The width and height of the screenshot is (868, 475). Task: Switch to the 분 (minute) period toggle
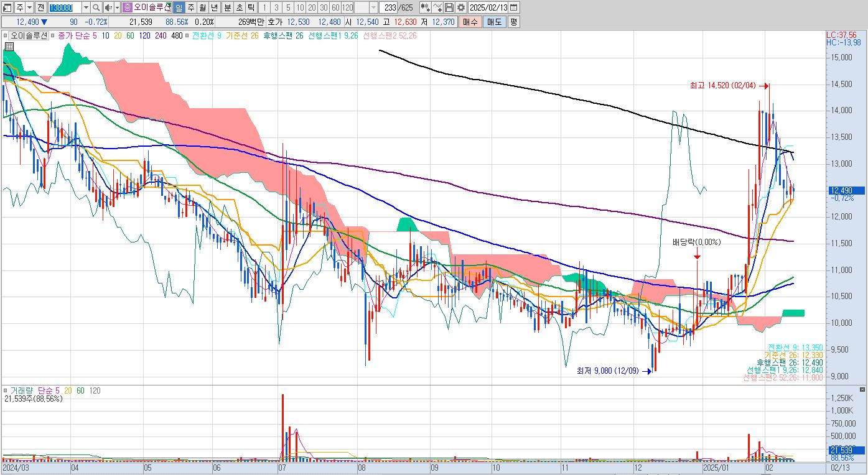[x=227, y=7]
